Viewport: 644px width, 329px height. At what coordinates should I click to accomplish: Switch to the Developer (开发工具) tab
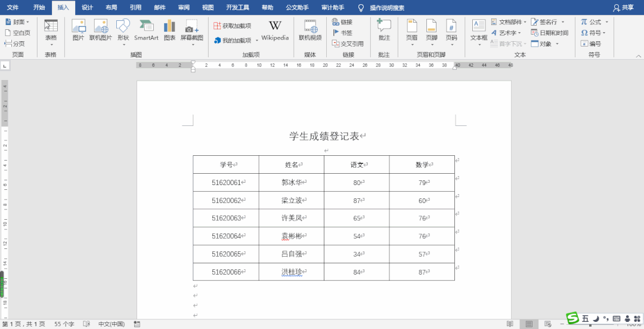pyautogui.click(x=237, y=7)
